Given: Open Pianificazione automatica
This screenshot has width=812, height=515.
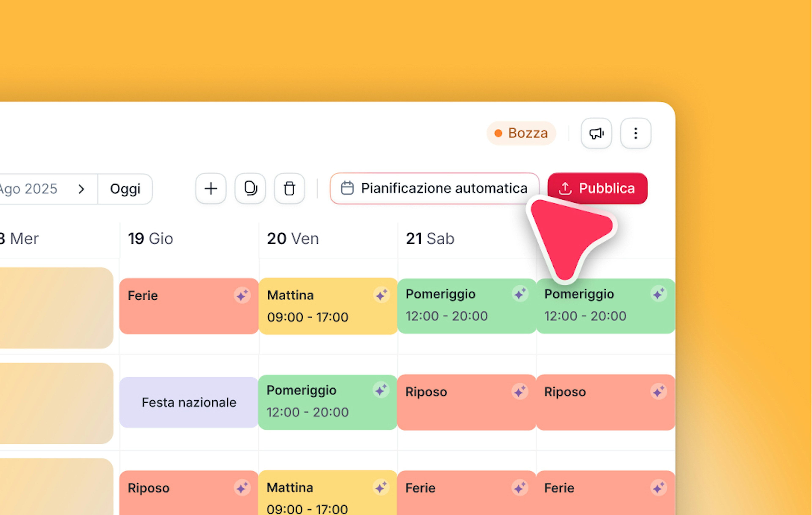Looking at the screenshot, I should click(434, 188).
